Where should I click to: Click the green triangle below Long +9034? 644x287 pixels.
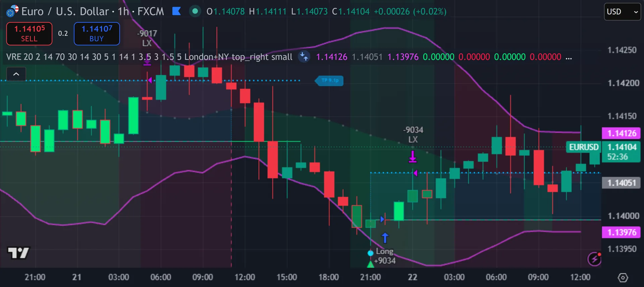point(371,265)
